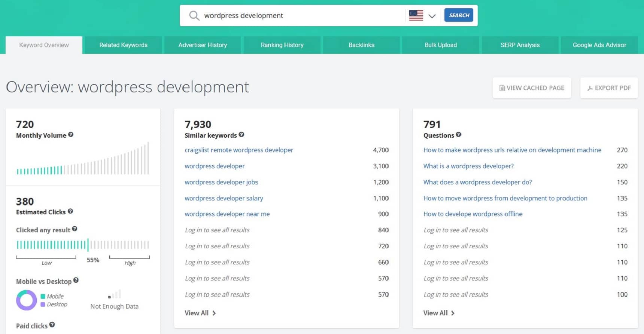Click the Not Enough Data signal bars icon

[115, 294]
